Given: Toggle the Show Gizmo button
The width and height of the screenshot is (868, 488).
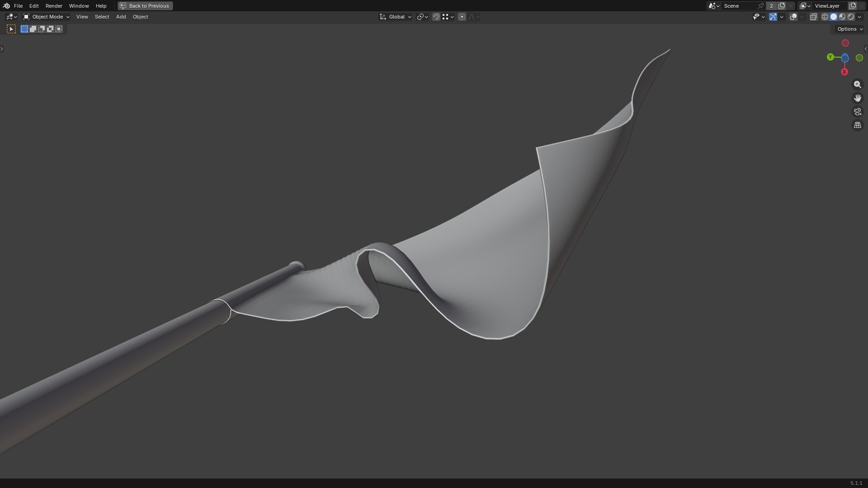Looking at the screenshot, I should coord(773,17).
